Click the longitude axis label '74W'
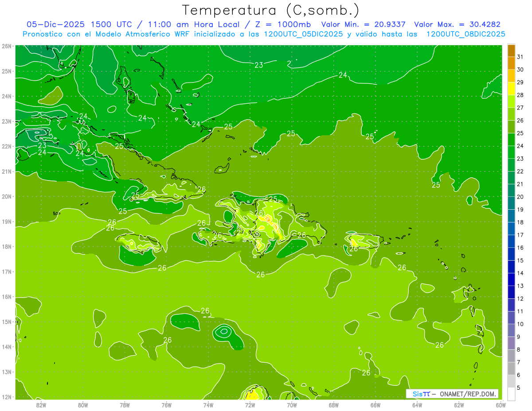The height and width of the screenshot is (411, 532). (208, 405)
